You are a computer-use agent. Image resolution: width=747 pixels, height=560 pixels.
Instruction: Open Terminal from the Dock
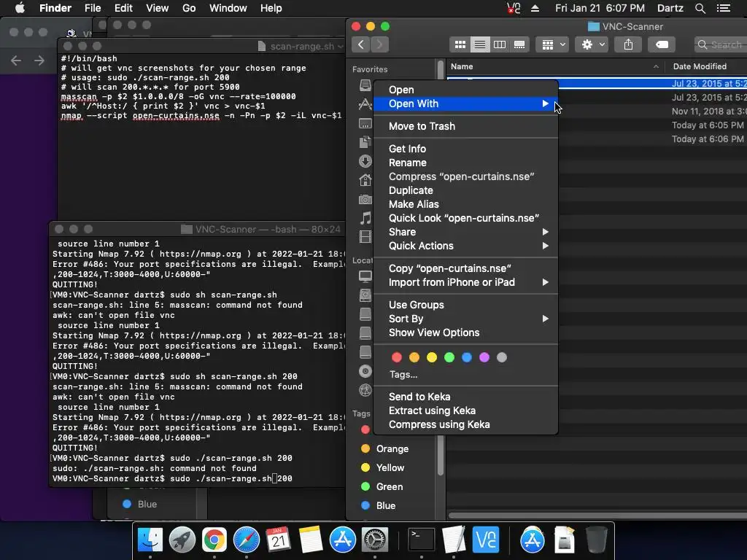(422, 540)
